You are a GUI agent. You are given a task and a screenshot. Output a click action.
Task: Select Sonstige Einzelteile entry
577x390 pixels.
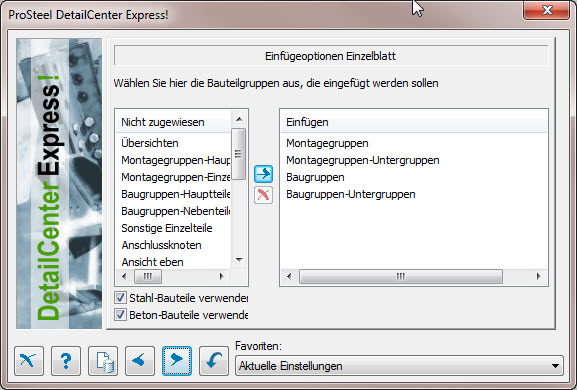[x=167, y=228]
